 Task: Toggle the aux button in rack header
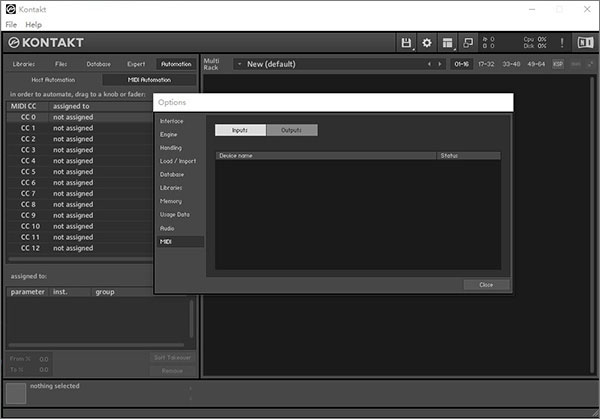coord(576,64)
